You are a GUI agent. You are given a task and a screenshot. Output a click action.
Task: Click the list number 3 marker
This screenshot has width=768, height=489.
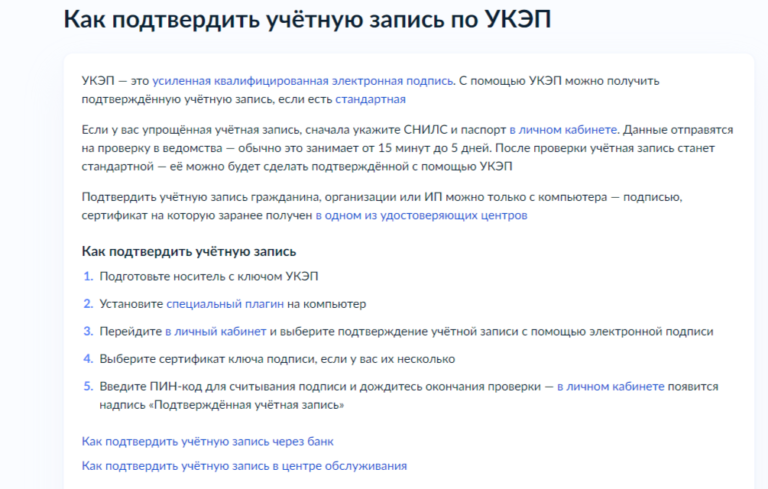pyautogui.click(x=87, y=330)
